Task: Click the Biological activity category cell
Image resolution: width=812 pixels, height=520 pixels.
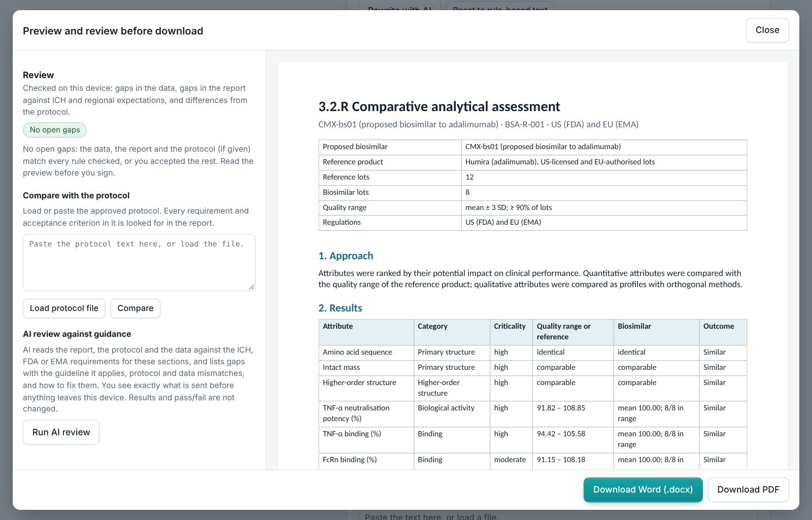Action: click(x=452, y=413)
